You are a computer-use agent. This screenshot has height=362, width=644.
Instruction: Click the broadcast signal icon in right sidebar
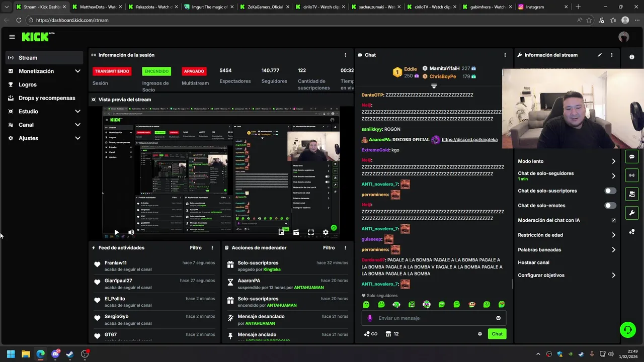pos(632,175)
